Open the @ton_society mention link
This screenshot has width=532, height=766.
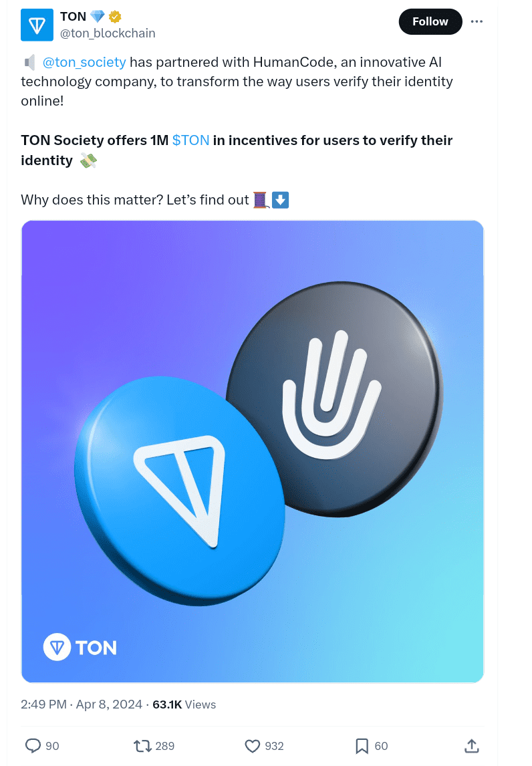(x=84, y=62)
